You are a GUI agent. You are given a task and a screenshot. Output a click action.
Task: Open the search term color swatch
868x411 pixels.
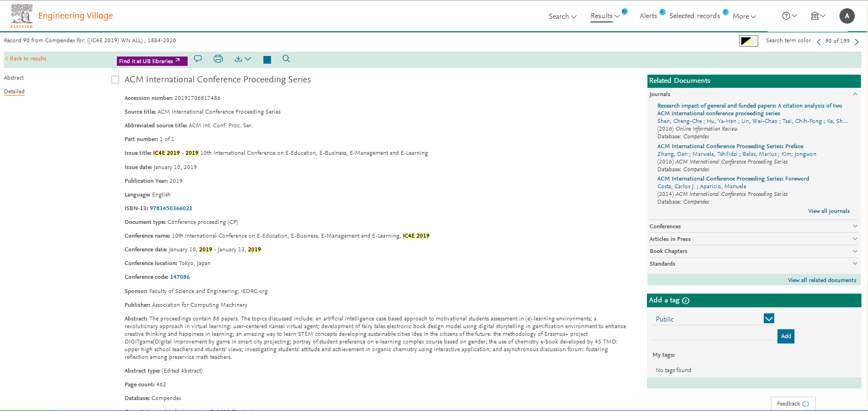click(748, 41)
